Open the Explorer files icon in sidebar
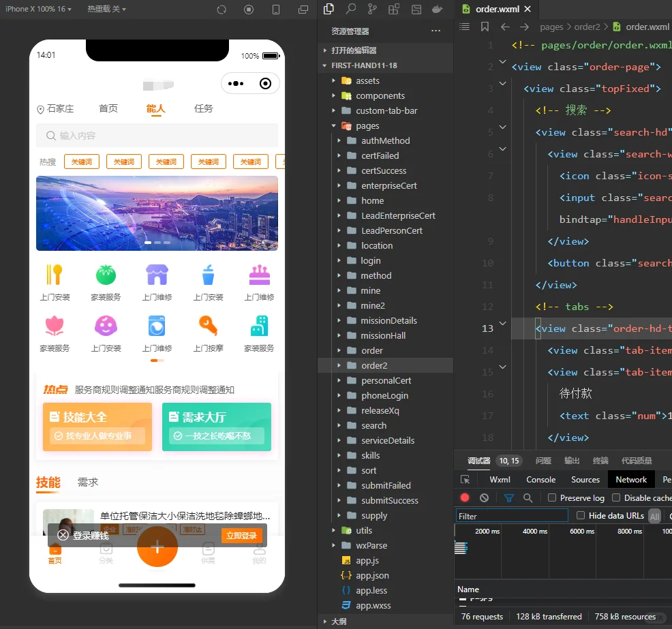 [x=329, y=9]
